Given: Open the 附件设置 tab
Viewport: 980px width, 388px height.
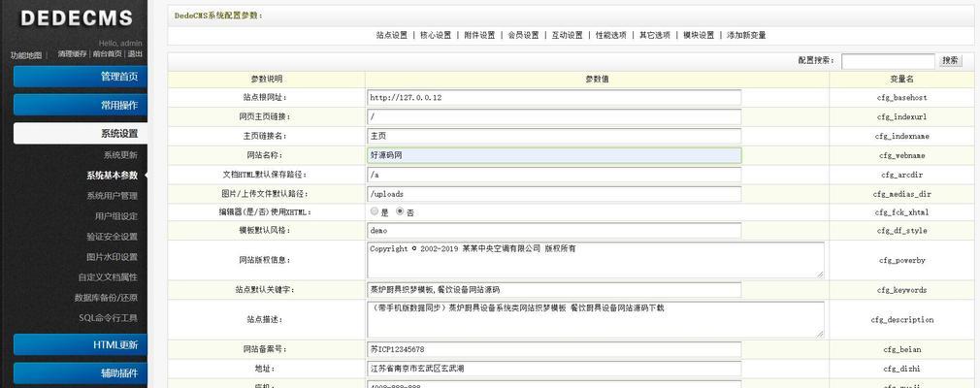Looking at the screenshot, I should (x=479, y=36).
